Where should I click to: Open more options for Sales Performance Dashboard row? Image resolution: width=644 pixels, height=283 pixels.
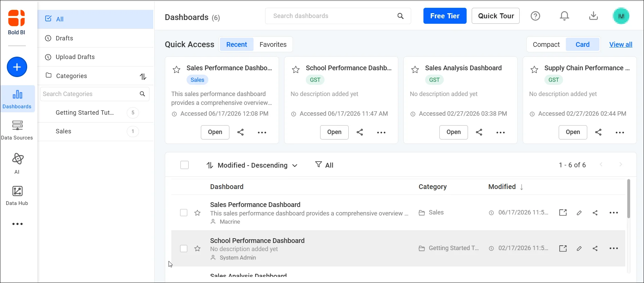pyautogui.click(x=614, y=213)
